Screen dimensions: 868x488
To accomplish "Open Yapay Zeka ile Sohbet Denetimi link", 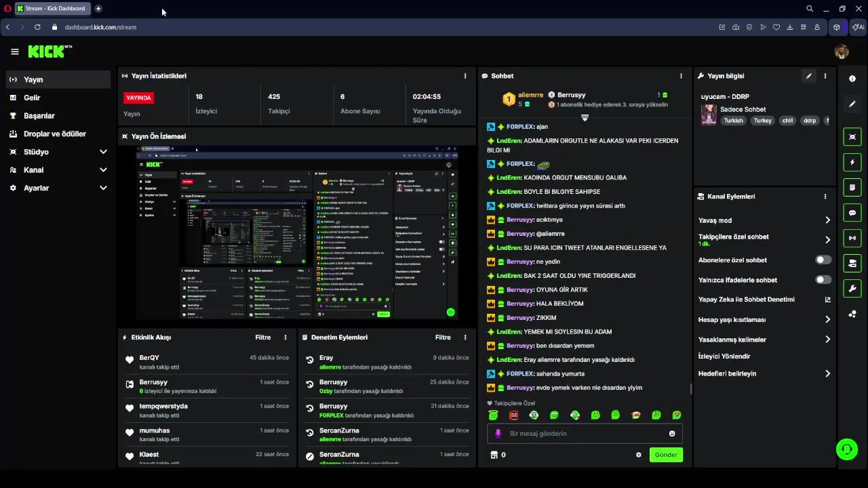I will [764, 300].
